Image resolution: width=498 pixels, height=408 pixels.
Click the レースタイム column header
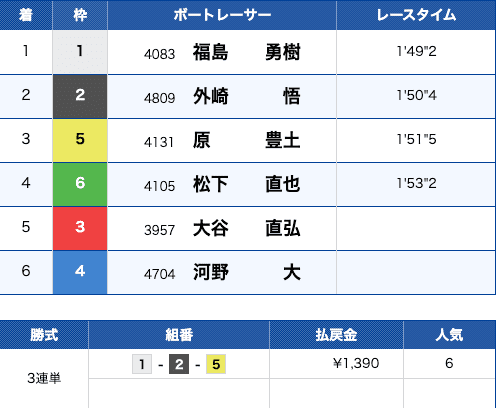pyautogui.click(x=416, y=15)
